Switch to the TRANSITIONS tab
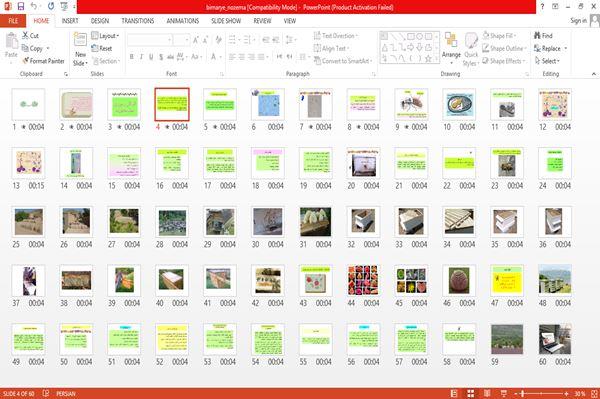Screen dimensions: 600x399 point(138,21)
